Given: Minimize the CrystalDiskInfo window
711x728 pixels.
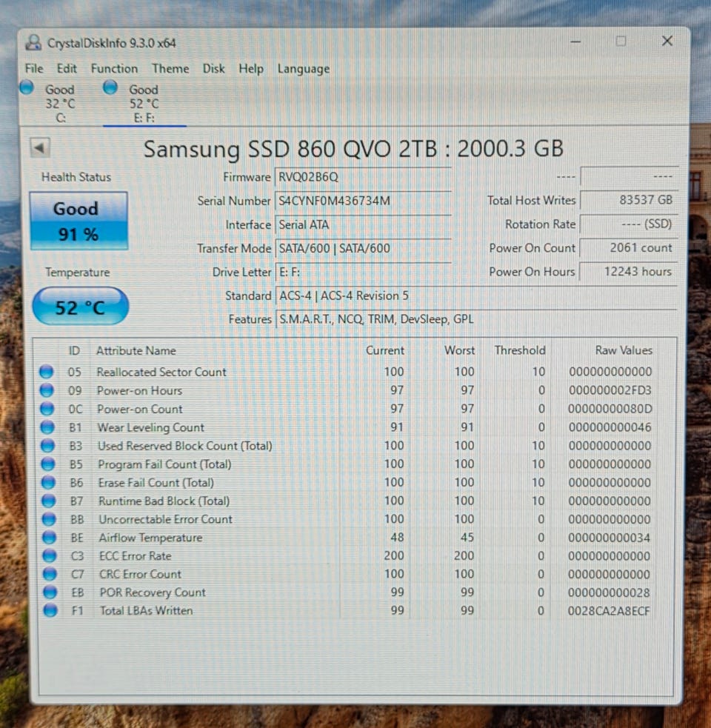Looking at the screenshot, I should pyautogui.click(x=575, y=41).
